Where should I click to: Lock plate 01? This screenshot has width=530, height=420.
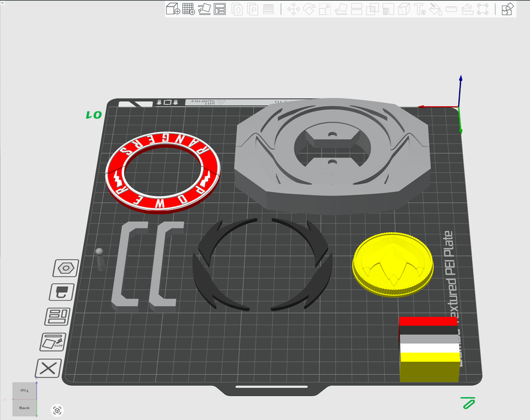point(63,292)
